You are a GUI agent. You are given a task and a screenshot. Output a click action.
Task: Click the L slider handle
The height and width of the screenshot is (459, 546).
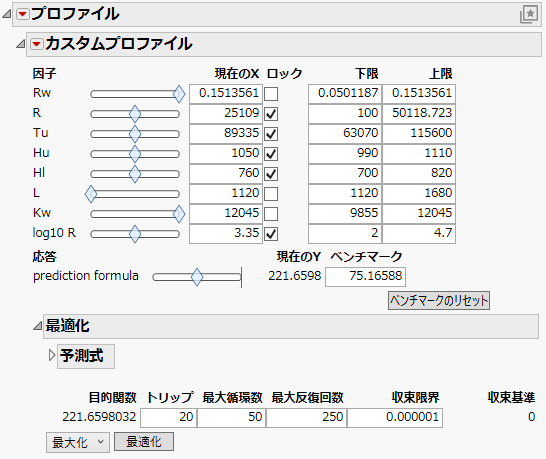click(x=91, y=194)
